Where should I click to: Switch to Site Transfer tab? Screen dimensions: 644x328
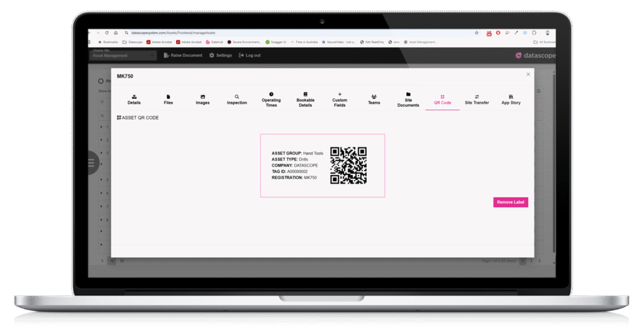pyautogui.click(x=477, y=99)
